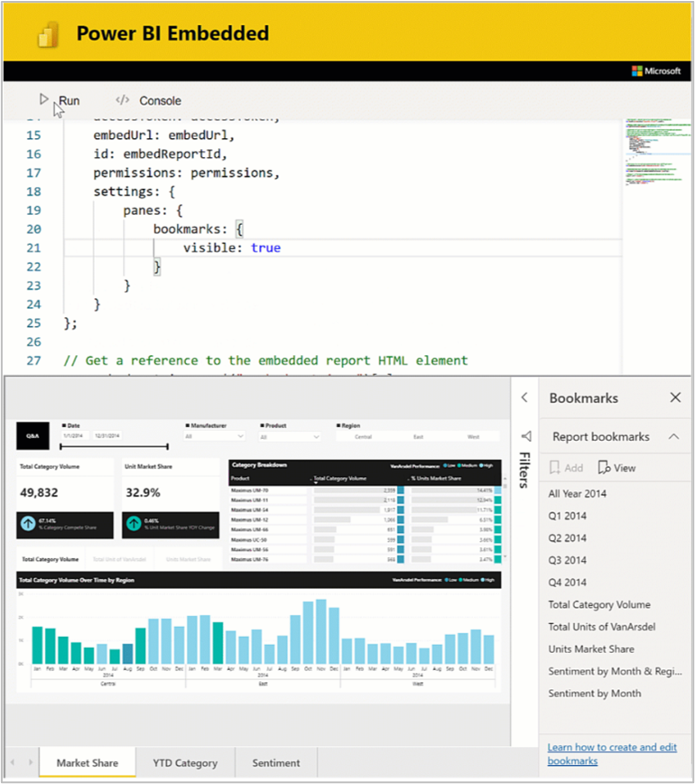
Task: Select the Total Category Volume chart tab
Action: (50, 559)
